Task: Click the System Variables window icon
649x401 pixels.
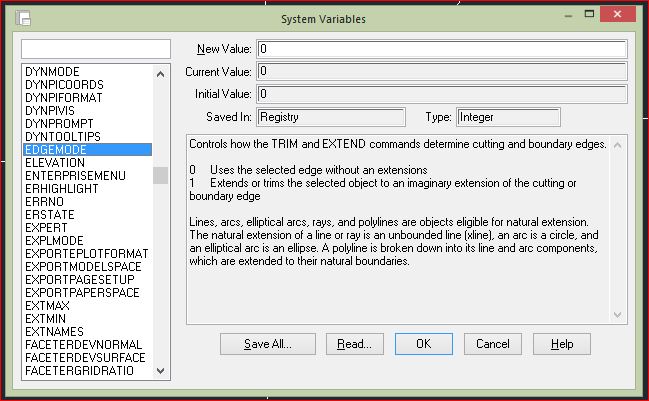Action: coord(23,19)
